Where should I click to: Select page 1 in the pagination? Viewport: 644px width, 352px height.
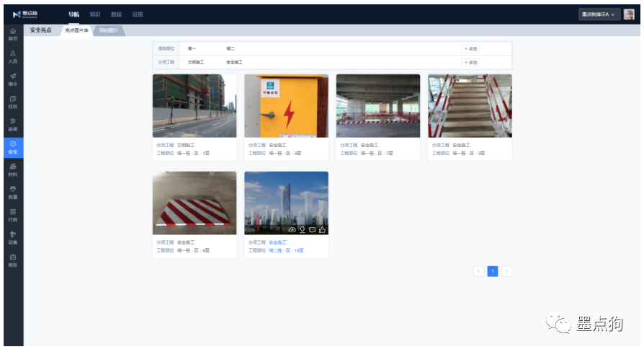coord(493,271)
